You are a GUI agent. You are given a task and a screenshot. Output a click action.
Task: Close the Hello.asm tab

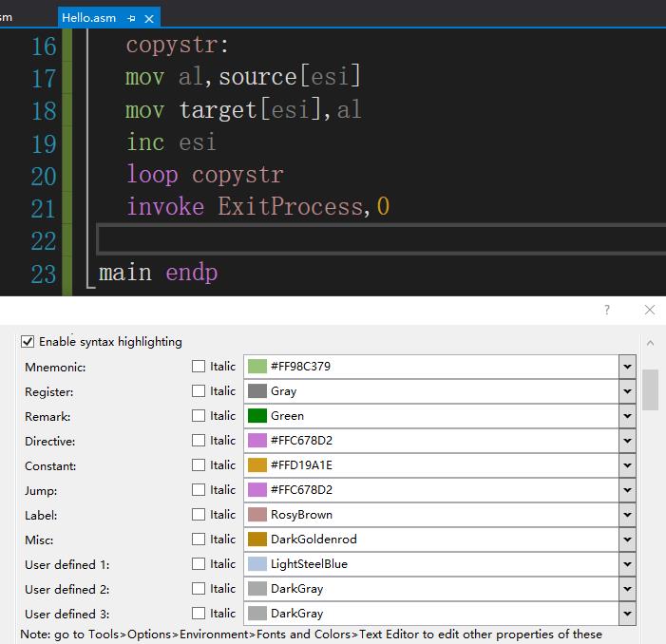pyautogui.click(x=149, y=19)
